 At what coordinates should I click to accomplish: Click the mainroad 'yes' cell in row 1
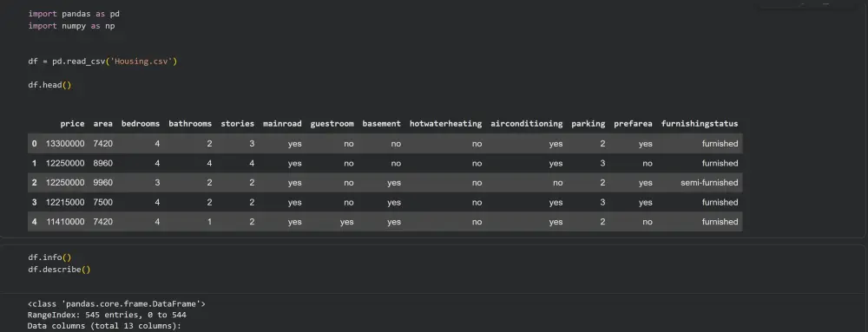(x=295, y=163)
